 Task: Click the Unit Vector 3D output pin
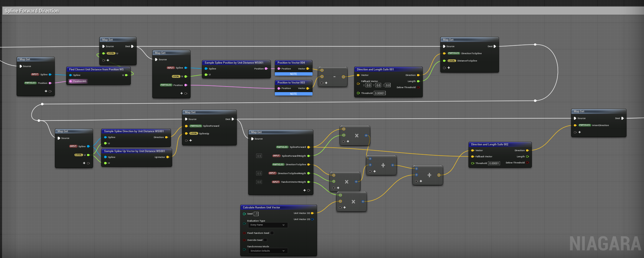coord(312,213)
